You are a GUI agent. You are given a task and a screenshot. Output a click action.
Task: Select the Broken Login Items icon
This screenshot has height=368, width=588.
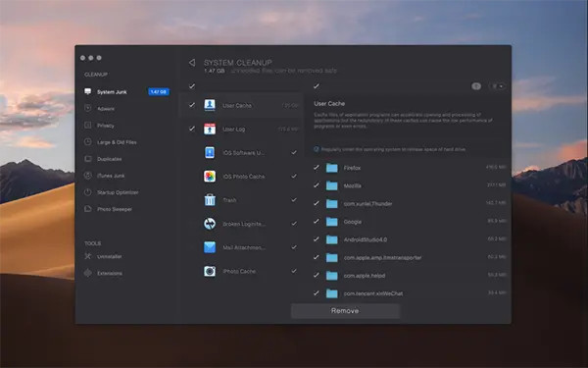(x=210, y=224)
